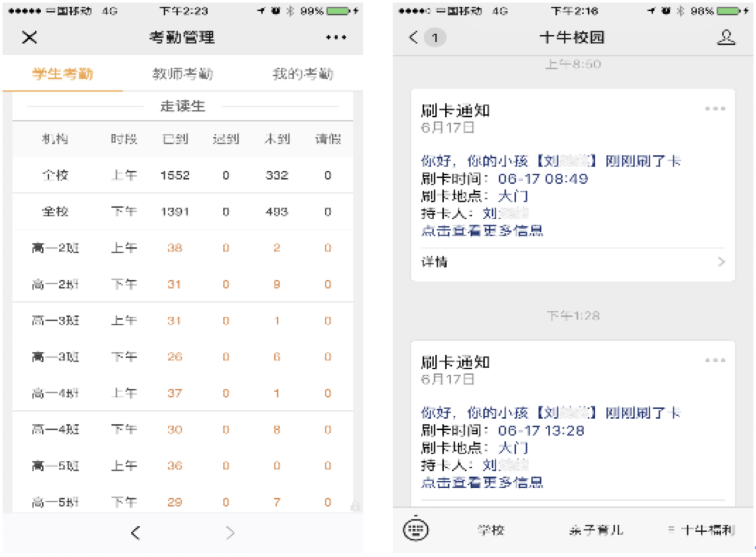The width and height of the screenshot is (756, 557).
Task: Tap the battery icon in 考勤管理 status bar
Action: pyautogui.click(x=339, y=11)
